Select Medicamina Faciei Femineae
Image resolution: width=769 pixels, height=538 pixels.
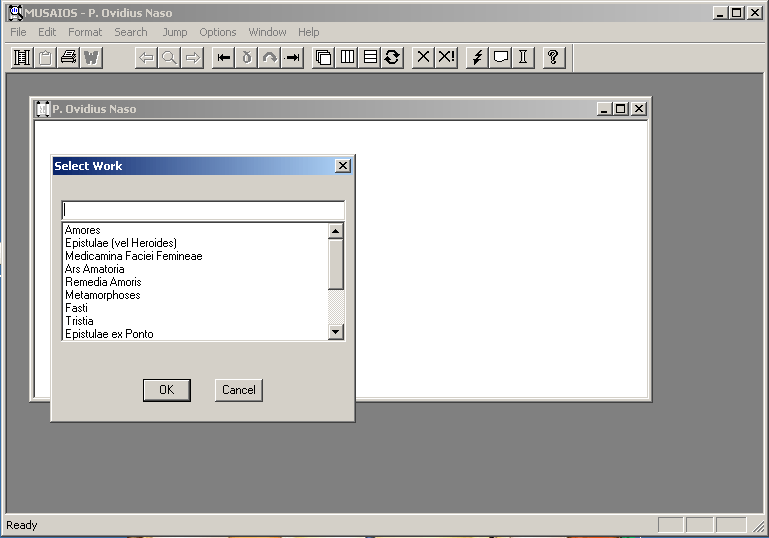196,256
